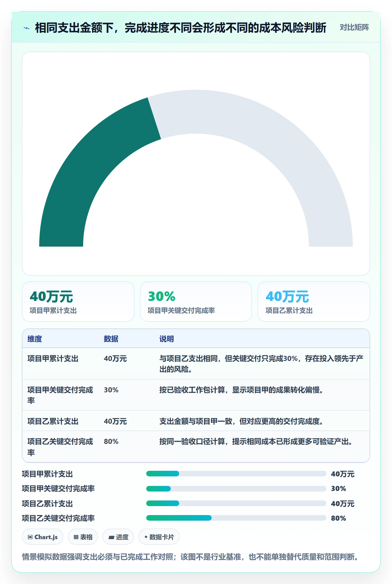Screen dimensions: 392x584
Task: Click the lightning icon beside the title
Action: [x=27, y=28]
